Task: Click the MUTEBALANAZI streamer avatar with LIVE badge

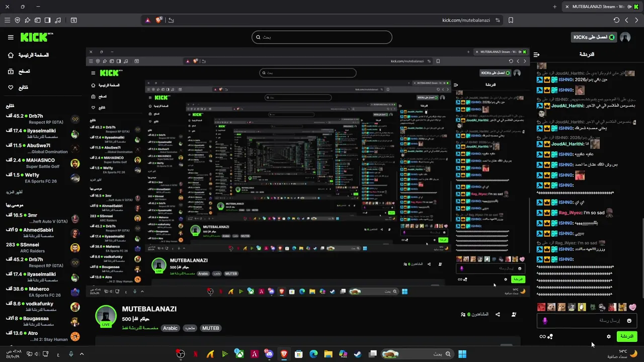Action: point(106,316)
